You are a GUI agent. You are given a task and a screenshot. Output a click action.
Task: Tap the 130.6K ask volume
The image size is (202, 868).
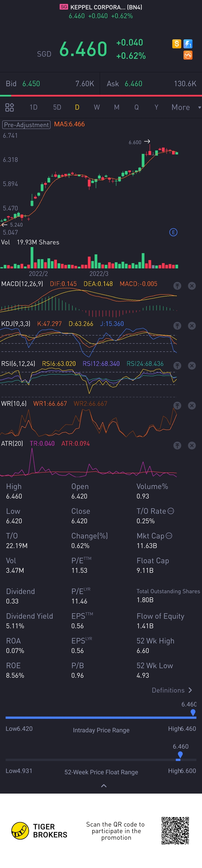185,84
